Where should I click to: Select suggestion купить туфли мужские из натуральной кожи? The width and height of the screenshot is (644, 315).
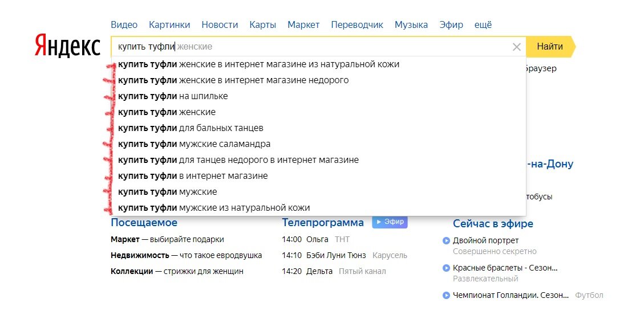point(318,207)
